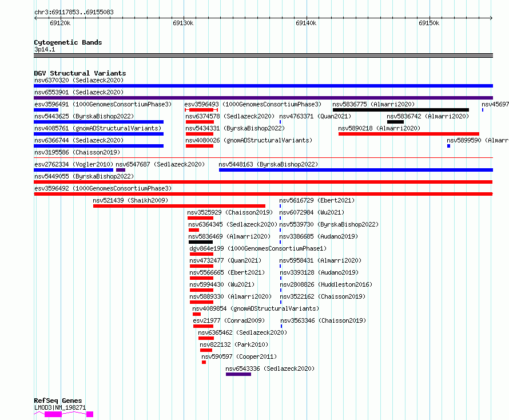Select nsv6364345 (Sedlazeck2020) label
Image resolution: width=509 pixels, height=420 pixels.
[x=233, y=224]
